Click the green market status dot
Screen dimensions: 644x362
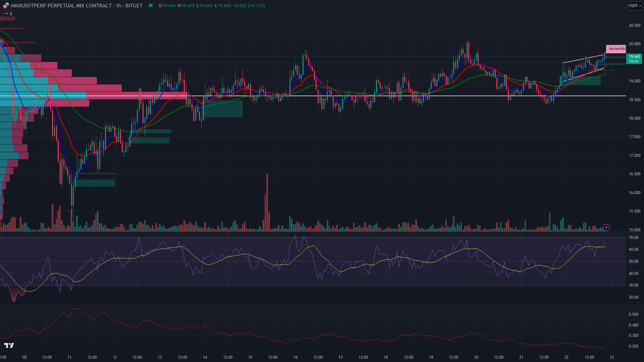151,5
